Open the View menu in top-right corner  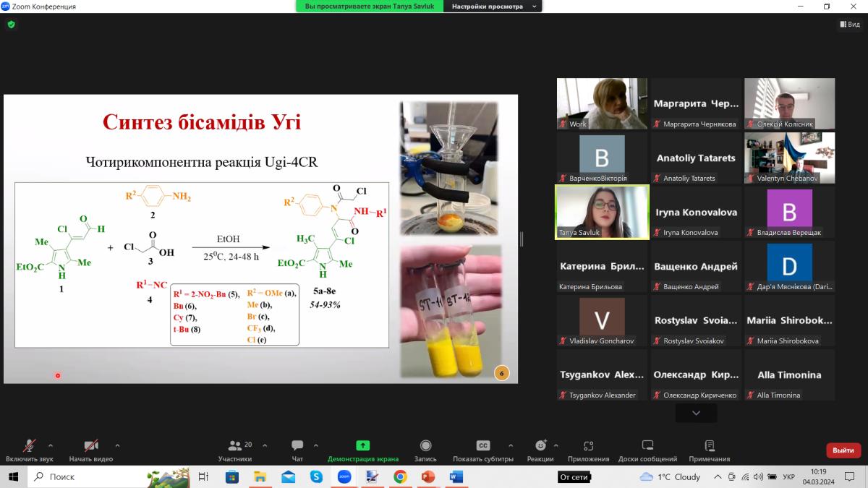pyautogui.click(x=850, y=24)
